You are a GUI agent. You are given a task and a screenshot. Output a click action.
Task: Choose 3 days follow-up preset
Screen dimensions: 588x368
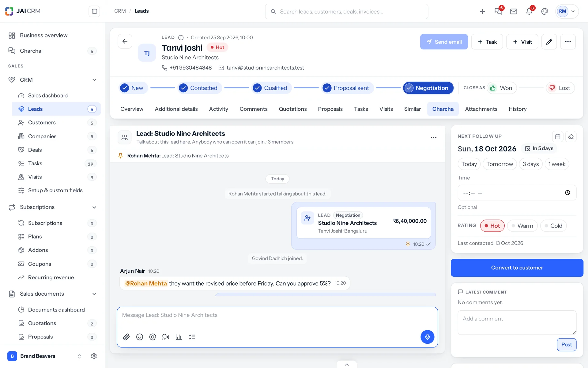pyautogui.click(x=530, y=164)
